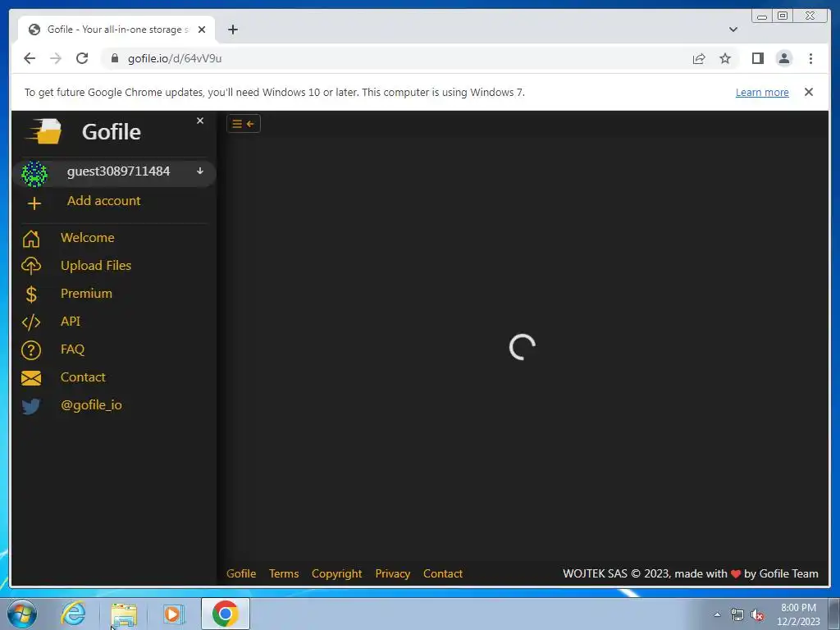Click the Gofile footer link

click(241, 573)
